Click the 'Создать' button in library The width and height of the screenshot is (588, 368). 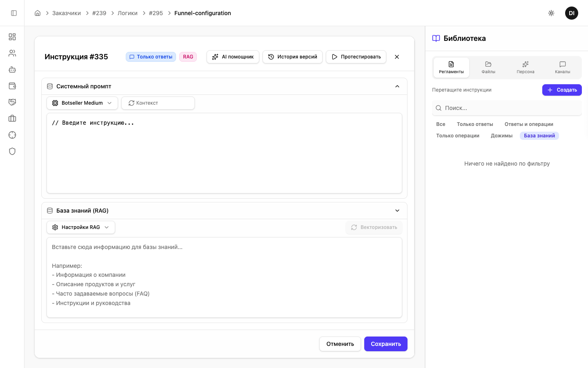(561, 90)
